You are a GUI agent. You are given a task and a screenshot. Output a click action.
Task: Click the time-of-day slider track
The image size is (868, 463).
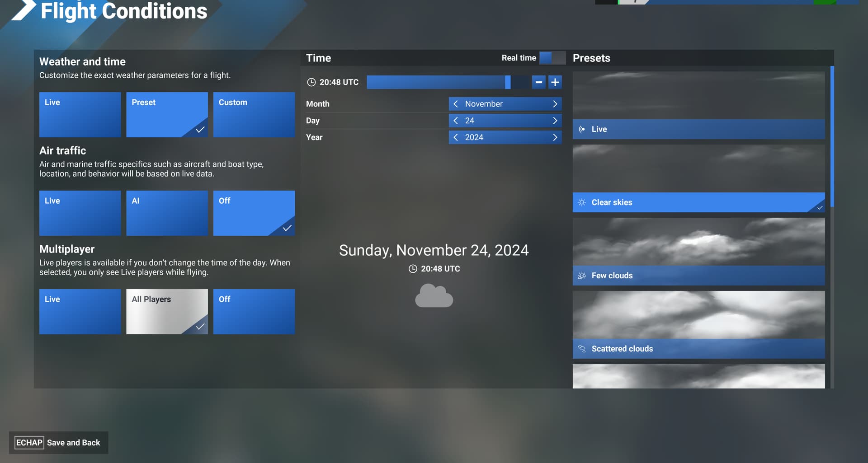click(x=436, y=82)
